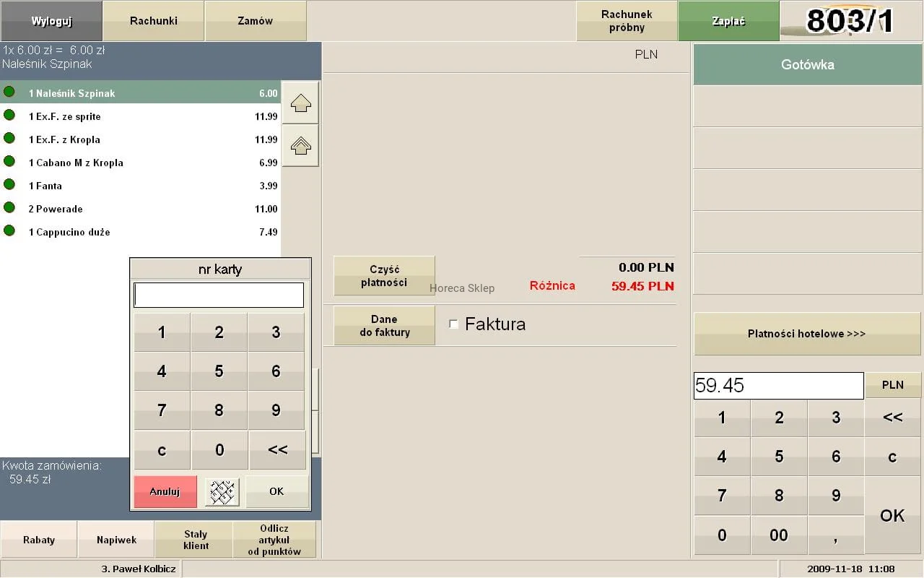Image resolution: width=924 pixels, height=578 pixels.
Task: Click the payment amount field showing 59.45
Action: 778,386
